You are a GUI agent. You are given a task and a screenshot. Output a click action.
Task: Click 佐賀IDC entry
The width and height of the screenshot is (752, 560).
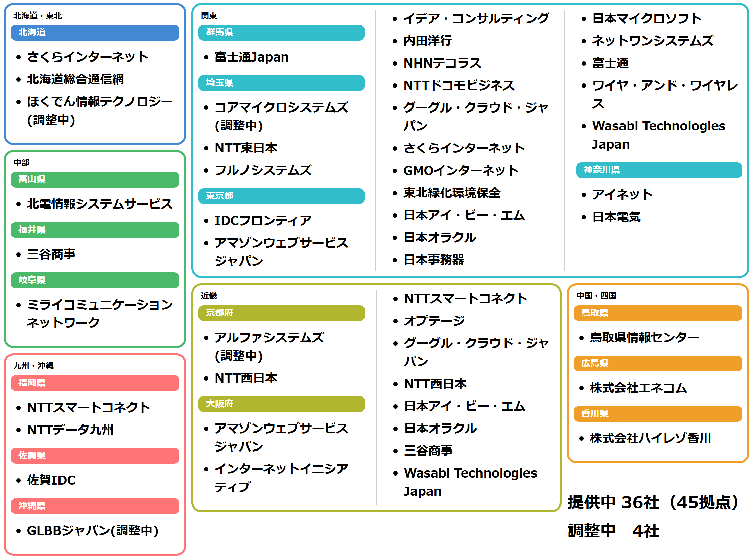[51, 480]
